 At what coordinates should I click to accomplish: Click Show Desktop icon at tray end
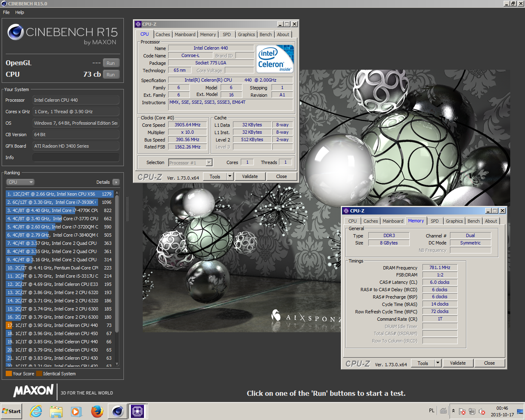(520, 411)
